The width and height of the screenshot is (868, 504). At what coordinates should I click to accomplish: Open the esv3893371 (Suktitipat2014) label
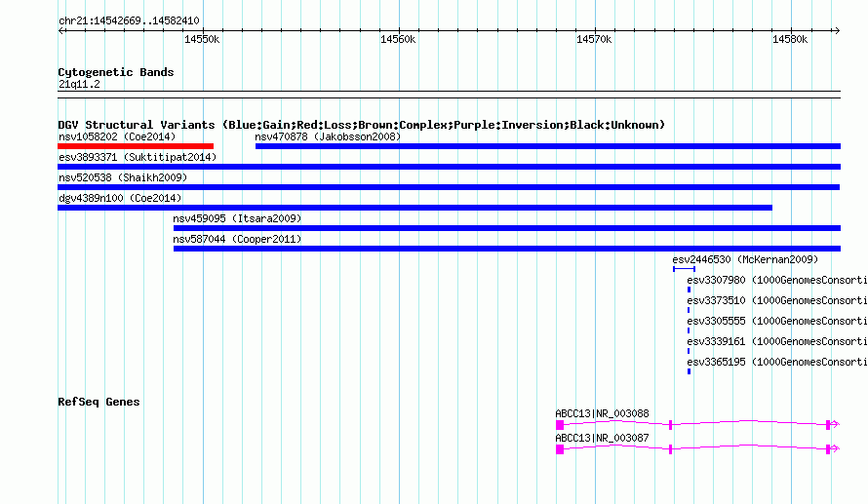(138, 157)
